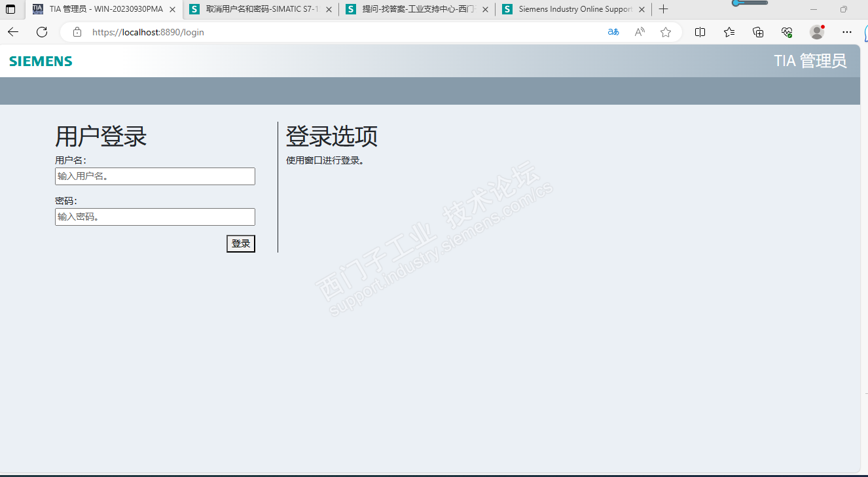The image size is (868, 477).
Task: Open split screen view
Action: pyautogui.click(x=700, y=32)
